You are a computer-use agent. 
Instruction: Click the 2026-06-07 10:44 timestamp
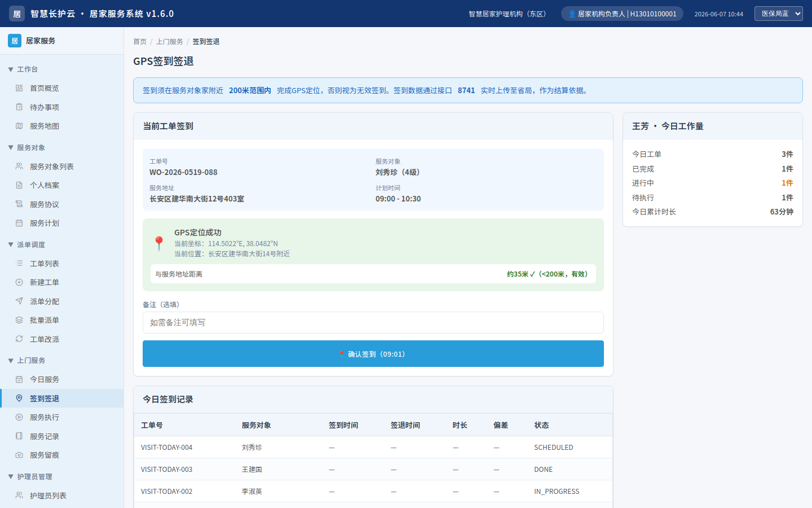tap(719, 14)
